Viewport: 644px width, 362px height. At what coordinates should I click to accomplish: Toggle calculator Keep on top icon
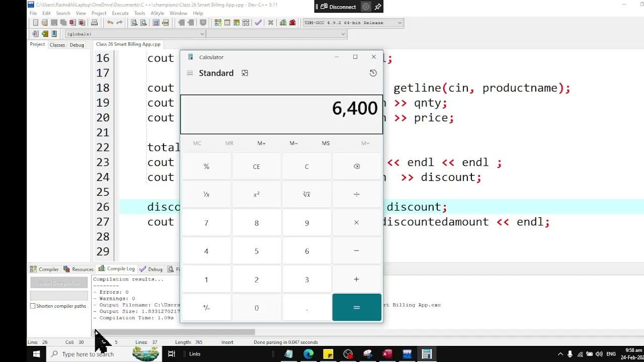(x=245, y=73)
